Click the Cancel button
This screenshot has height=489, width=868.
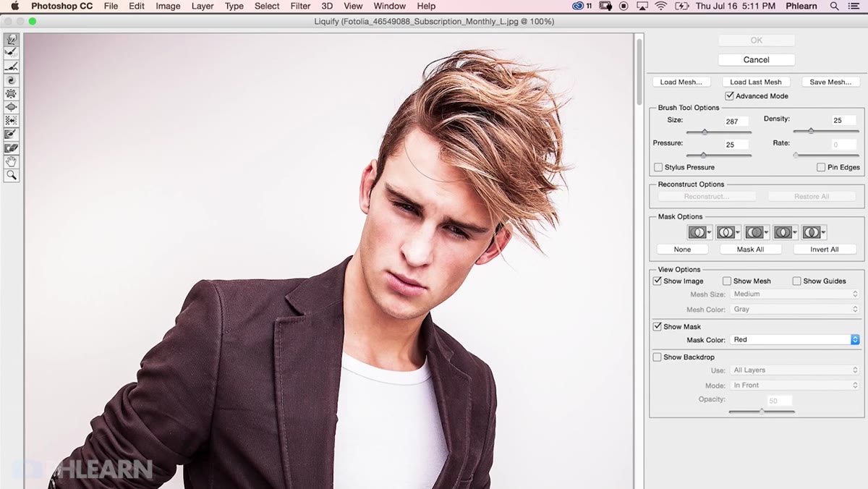756,60
